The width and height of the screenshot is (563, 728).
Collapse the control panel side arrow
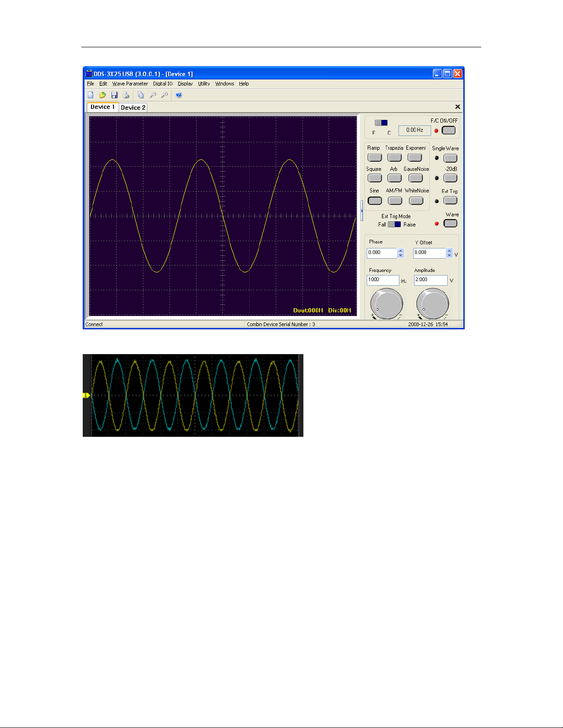click(x=362, y=211)
